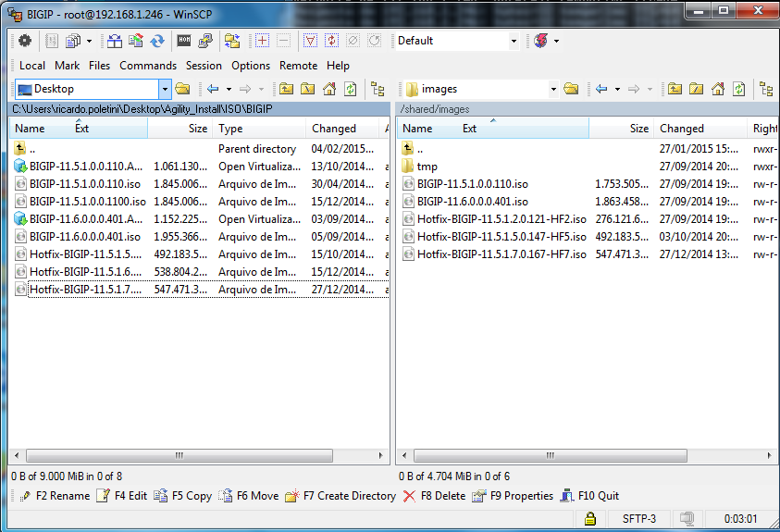Screen dimensions: 780x532
Task: Click the select files plus icon
Action: point(263,41)
